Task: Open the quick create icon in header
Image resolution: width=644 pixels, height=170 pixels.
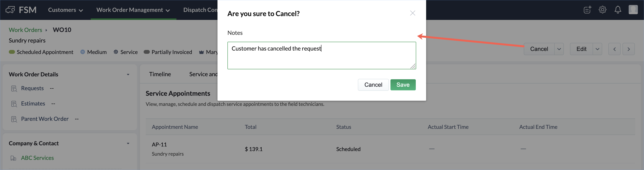Action: [587, 10]
